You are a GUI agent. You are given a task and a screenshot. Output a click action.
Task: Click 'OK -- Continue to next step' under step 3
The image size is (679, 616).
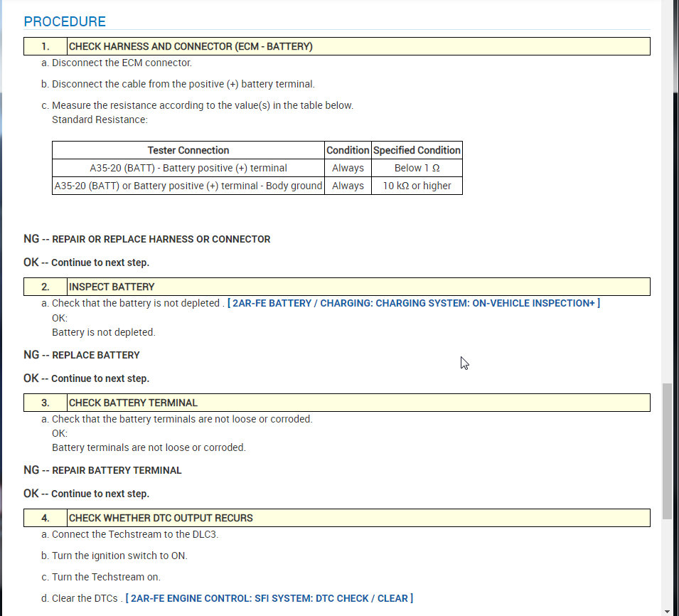click(86, 494)
